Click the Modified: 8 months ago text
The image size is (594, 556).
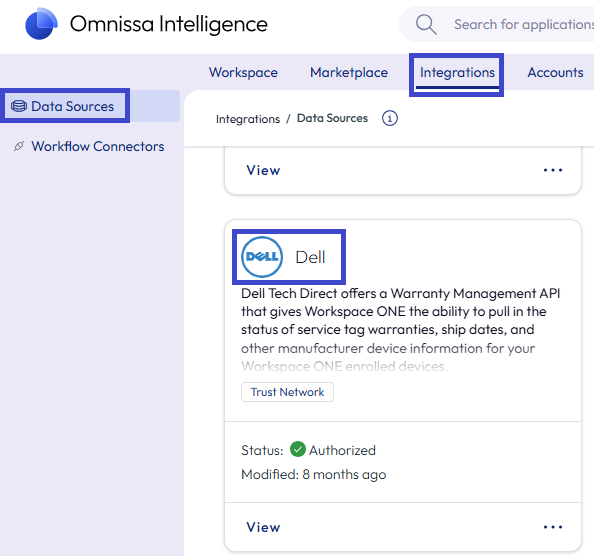[314, 474]
